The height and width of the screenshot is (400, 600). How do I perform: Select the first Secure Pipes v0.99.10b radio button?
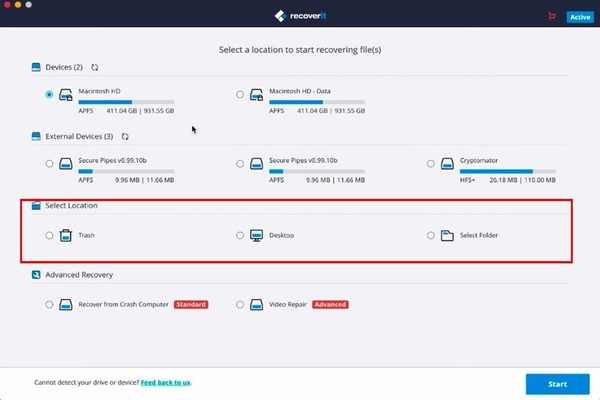coord(49,164)
